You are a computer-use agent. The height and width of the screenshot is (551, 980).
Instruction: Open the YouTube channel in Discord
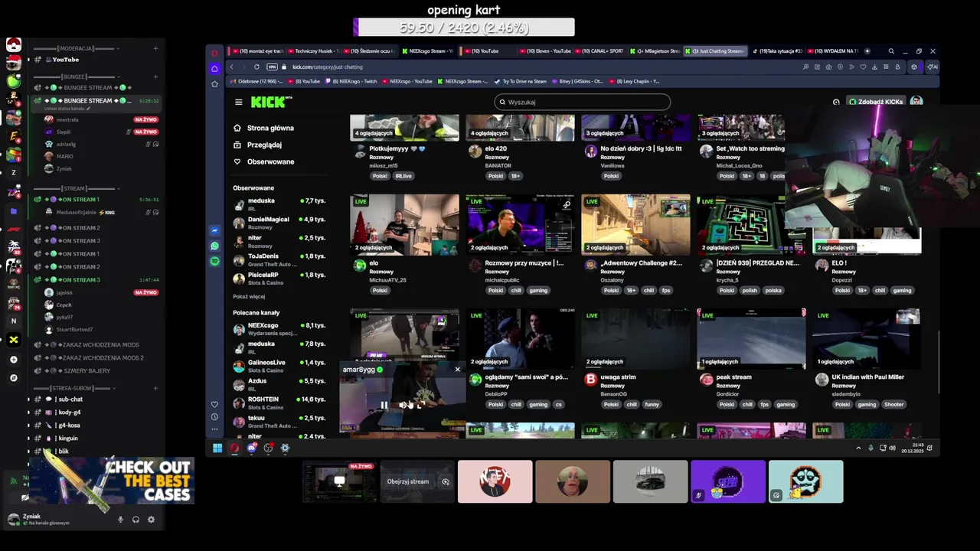click(65, 60)
